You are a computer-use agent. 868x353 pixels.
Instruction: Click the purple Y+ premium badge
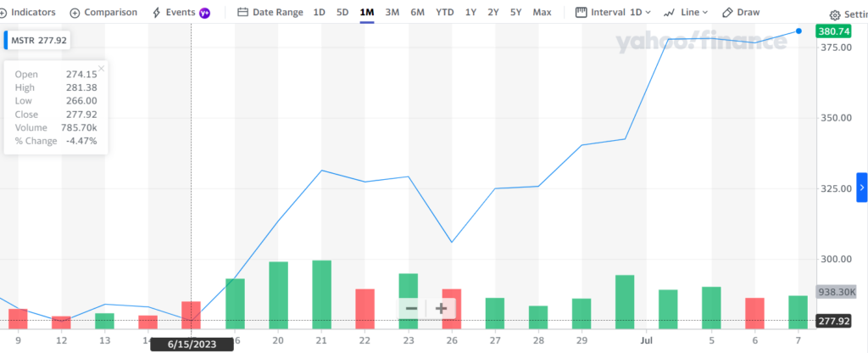pos(204,13)
